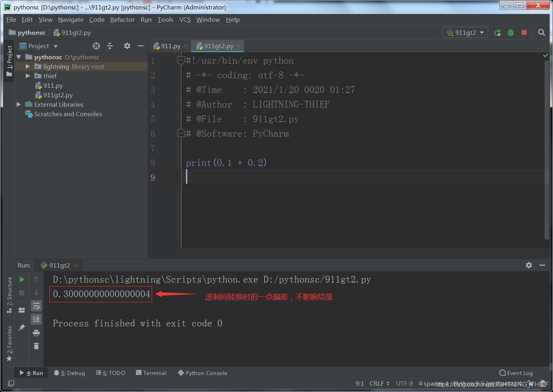Click 0.30000000000000004 output in console
The height and width of the screenshot is (392, 553).
pos(102,294)
